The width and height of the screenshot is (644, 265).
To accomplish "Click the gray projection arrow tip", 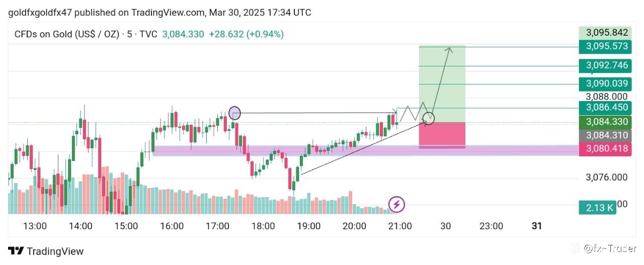I will click(x=450, y=49).
